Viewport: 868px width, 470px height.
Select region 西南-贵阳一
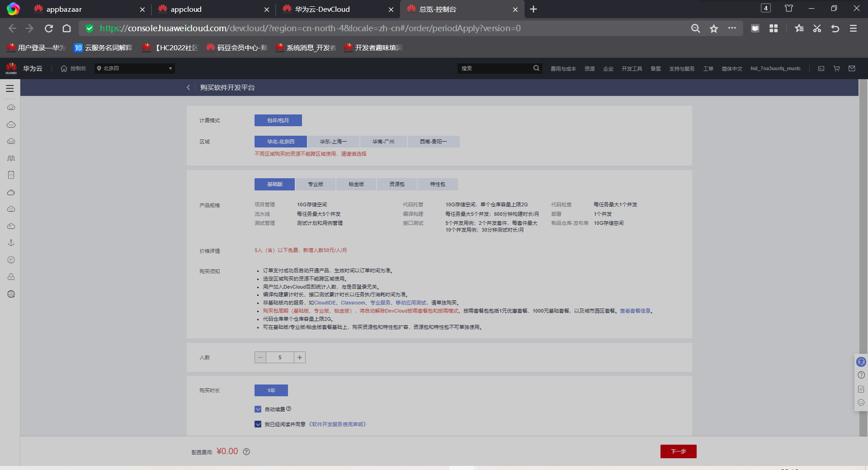[434, 142]
